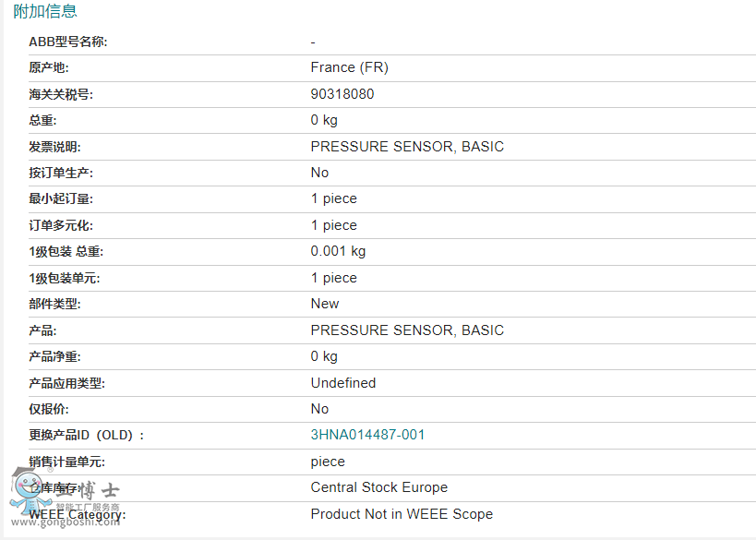The width and height of the screenshot is (756, 540).
Task: Select the customs tariff number 90318080
Action: (x=342, y=94)
